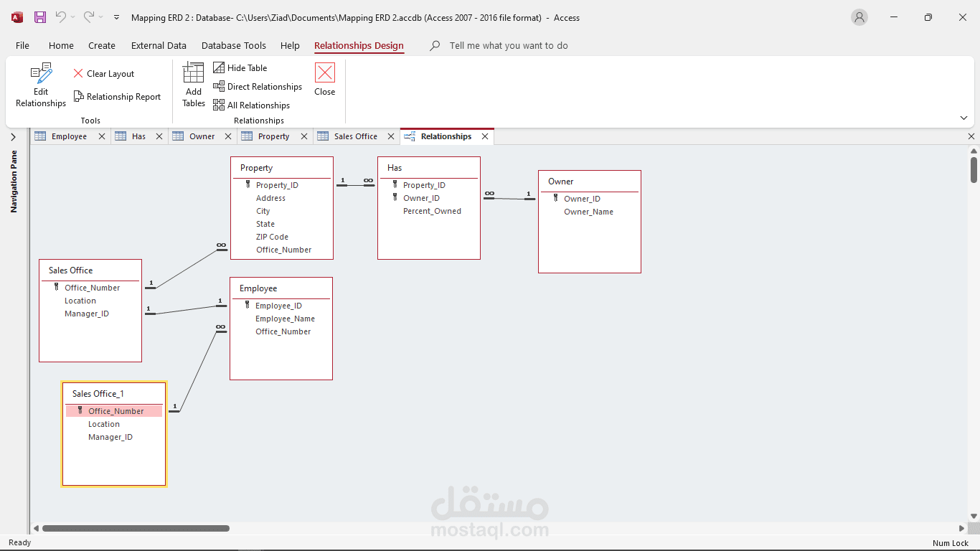
Task: Switch to the Home ribbon tab
Action: pyautogui.click(x=61, y=45)
